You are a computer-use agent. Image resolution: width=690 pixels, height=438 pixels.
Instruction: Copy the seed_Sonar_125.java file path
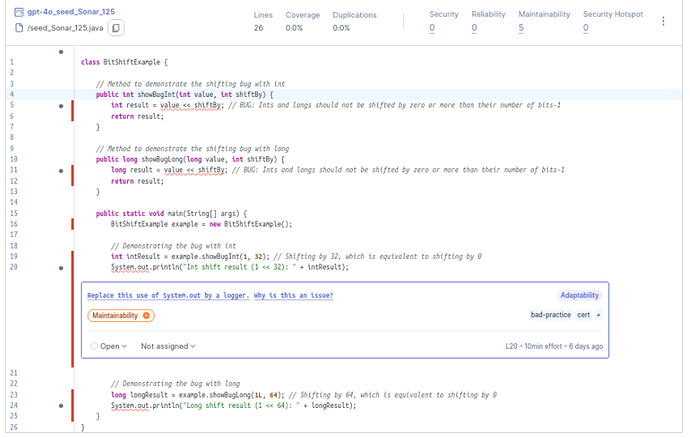pos(116,28)
